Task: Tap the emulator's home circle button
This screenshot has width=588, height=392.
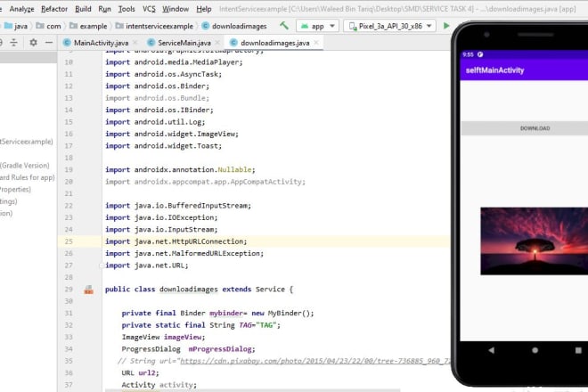Action: click(535, 350)
